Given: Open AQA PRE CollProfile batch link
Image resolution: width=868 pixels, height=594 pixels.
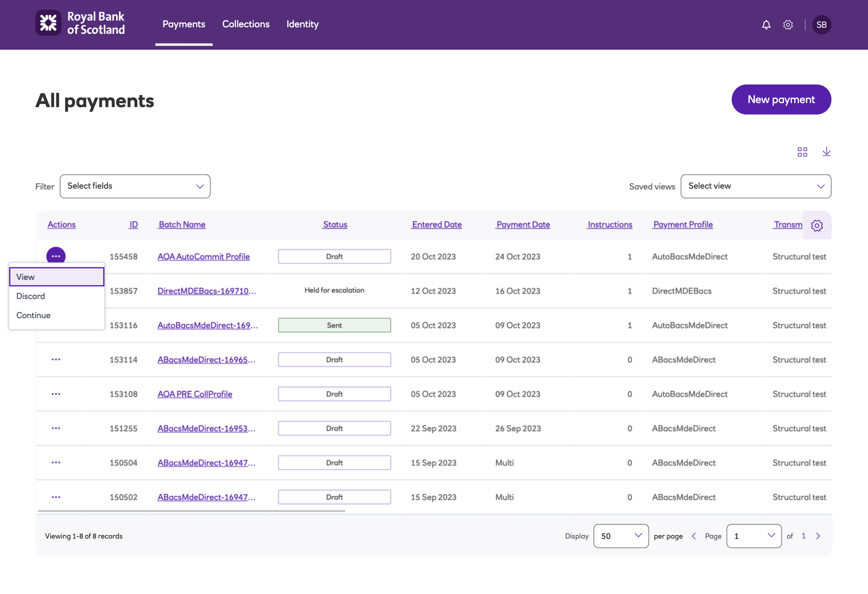Looking at the screenshot, I should coord(195,394).
